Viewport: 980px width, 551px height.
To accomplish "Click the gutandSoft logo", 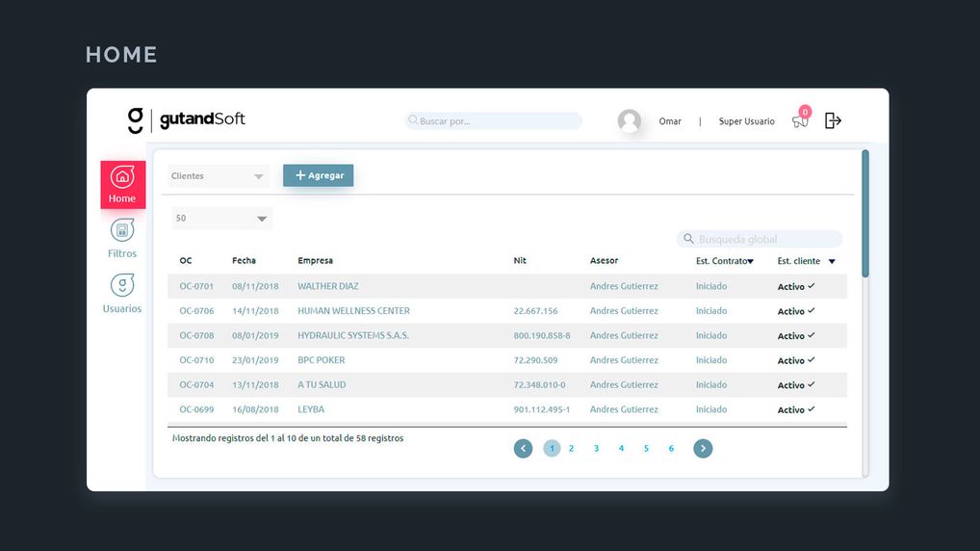I will tap(186, 120).
